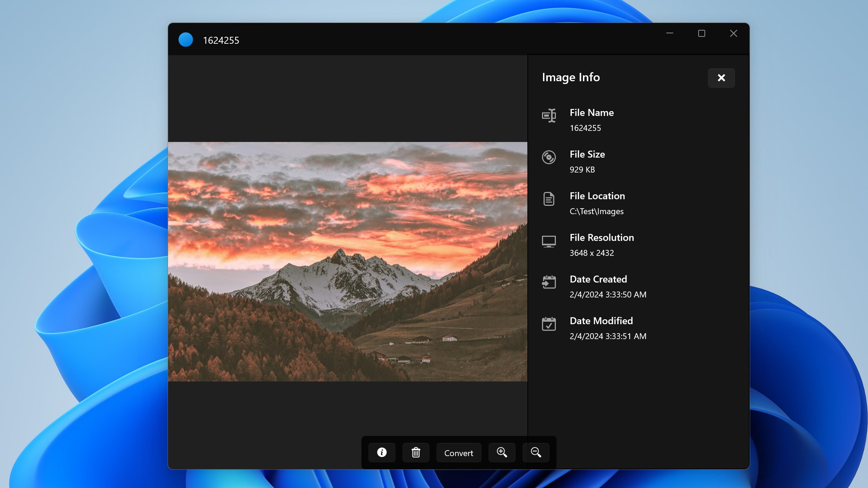Select the Image Info heading
868x488 pixels.
[x=570, y=77]
